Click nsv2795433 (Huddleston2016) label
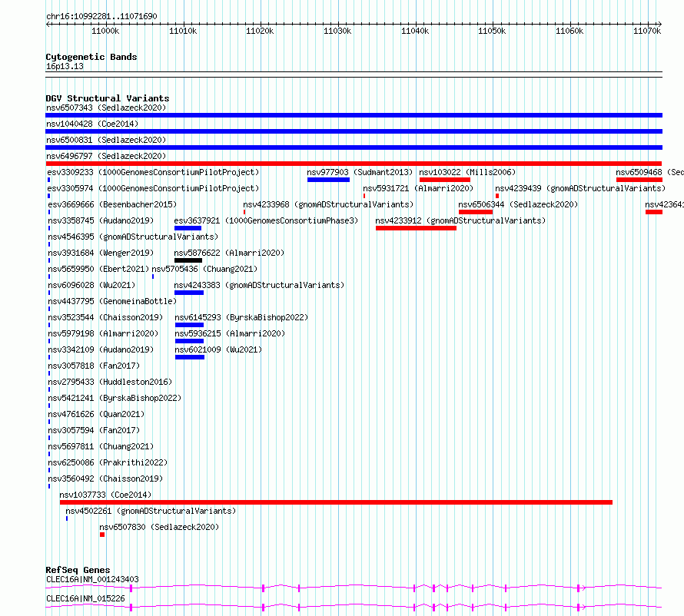This screenshot has height=616, width=684. coord(110,382)
